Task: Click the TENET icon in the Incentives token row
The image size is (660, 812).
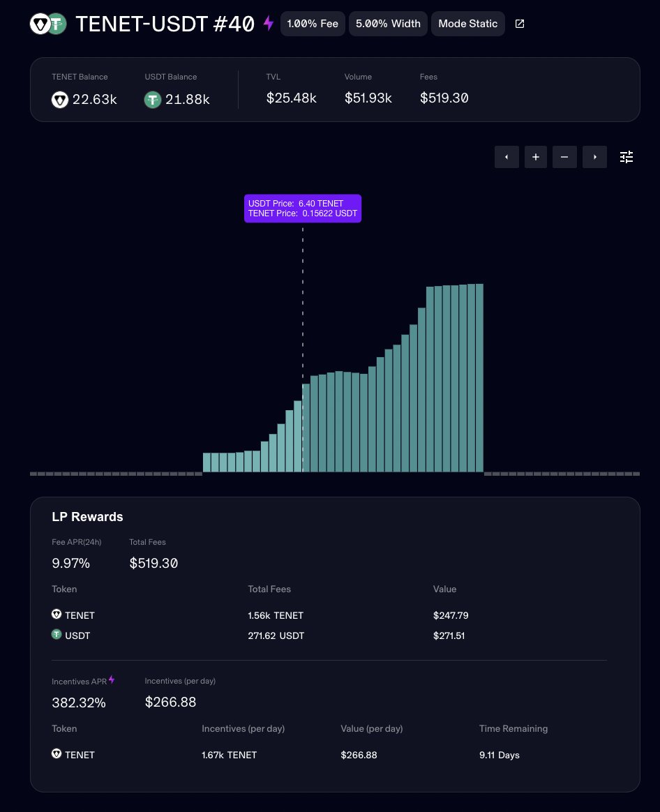Action: pos(57,753)
